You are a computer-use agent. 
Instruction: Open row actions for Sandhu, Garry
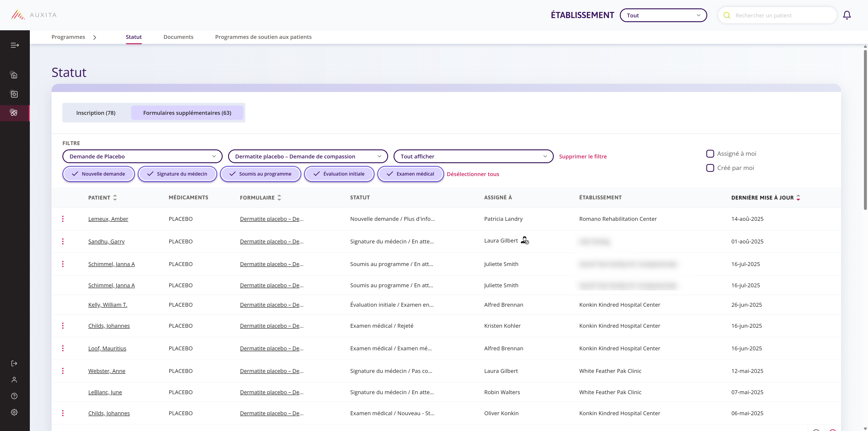coord(63,241)
